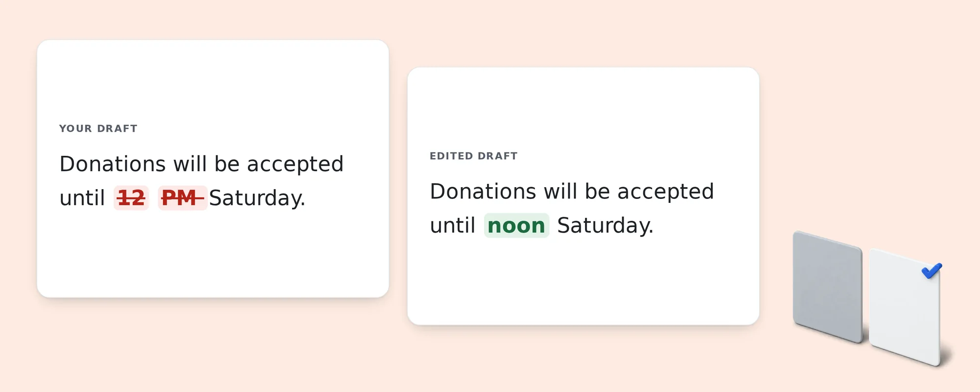The image size is (980, 392).
Task: Click 'Saturday.' in the edited draft card
Action: [605, 225]
